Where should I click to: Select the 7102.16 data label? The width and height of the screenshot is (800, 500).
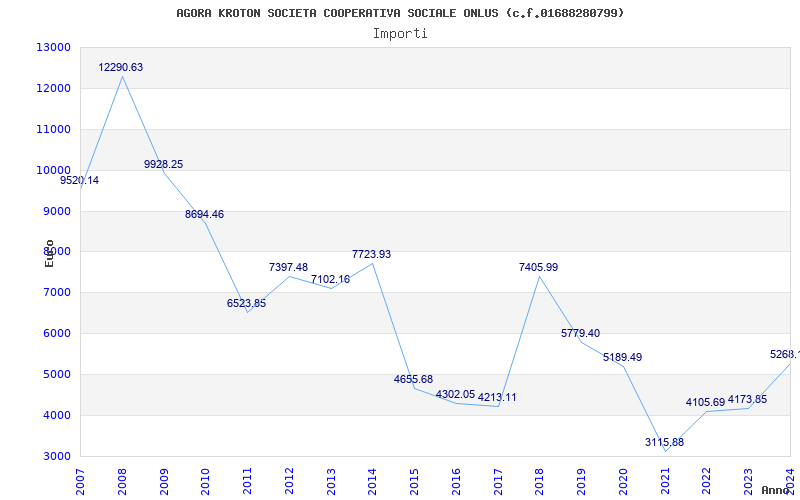[x=331, y=279]
